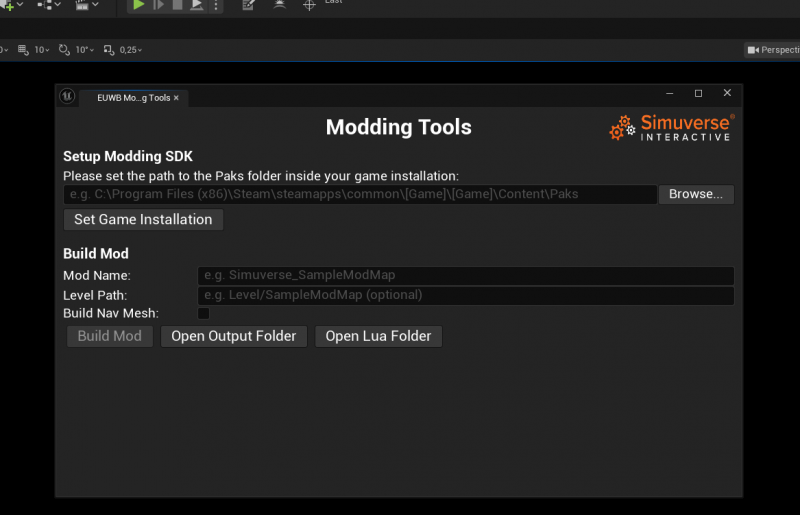The image size is (800, 515).
Task: Click the Skip frame playback icon
Action: point(159,5)
